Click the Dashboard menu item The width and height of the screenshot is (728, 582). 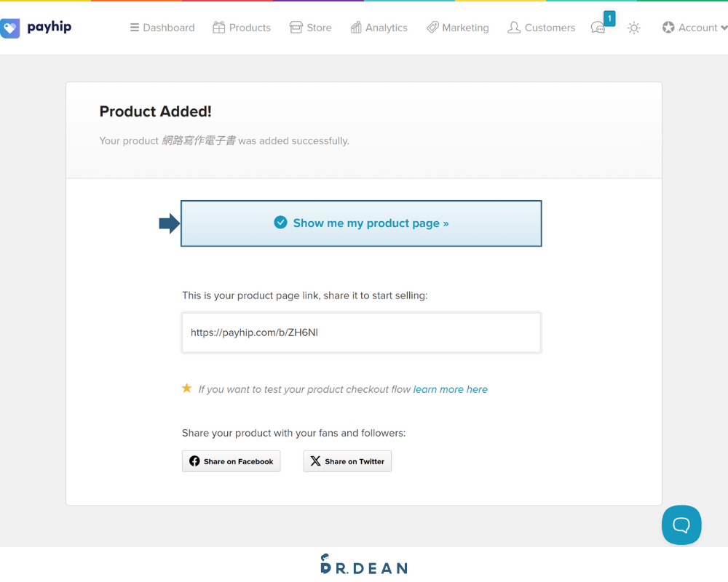pos(162,28)
